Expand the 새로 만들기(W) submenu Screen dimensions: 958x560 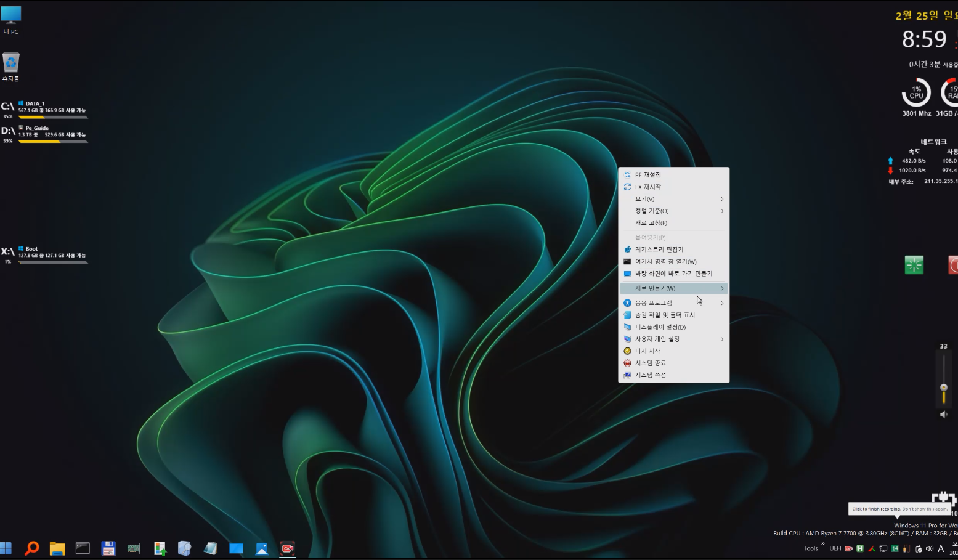pyautogui.click(x=674, y=288)
